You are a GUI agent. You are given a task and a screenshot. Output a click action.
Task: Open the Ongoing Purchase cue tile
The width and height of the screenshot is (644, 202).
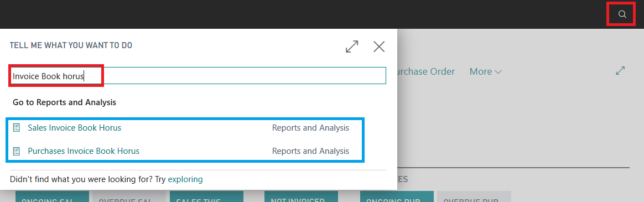click(397, 196)
